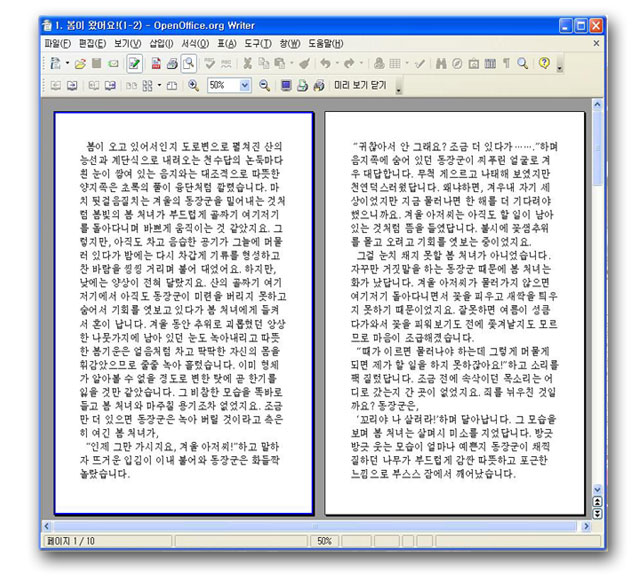Viewport: 641px width, 576px height.
Task: Toggle Edit File mode icon
Action: pyautogui.click(x=134, y=64)
